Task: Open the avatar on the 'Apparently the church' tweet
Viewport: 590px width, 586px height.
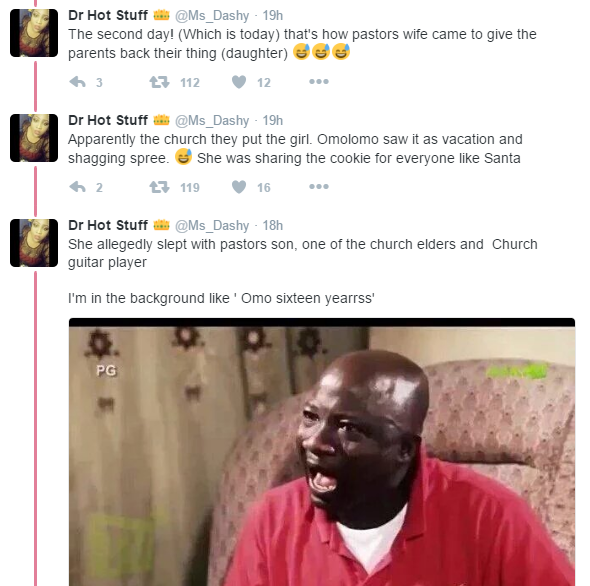Action: tap(34, 138)
